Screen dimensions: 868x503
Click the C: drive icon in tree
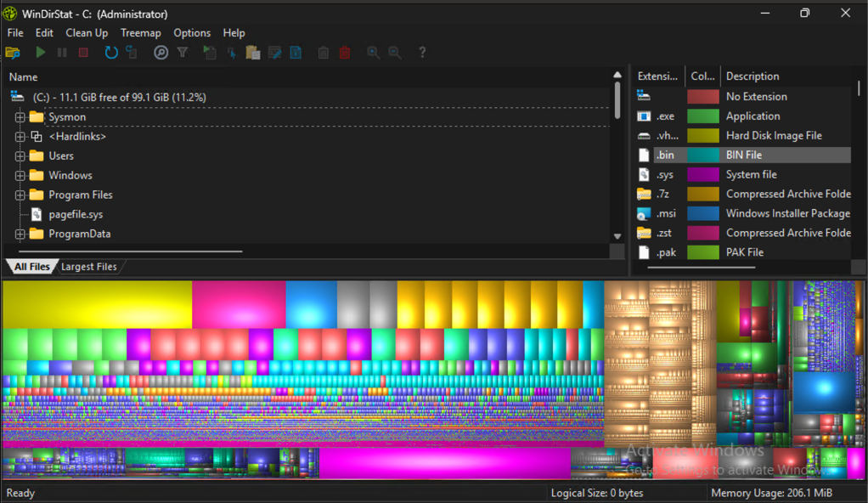pyautogui.click(x=17, y=98)
